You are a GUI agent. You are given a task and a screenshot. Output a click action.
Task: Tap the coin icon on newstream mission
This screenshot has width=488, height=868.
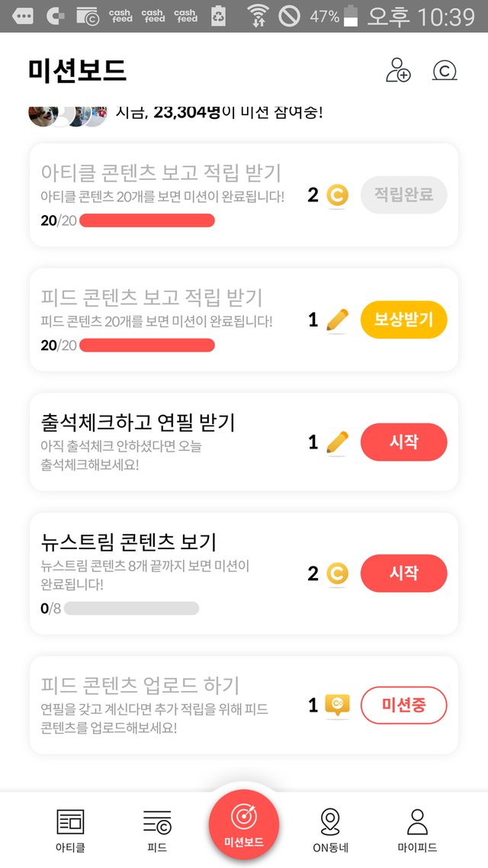[337, 574]
